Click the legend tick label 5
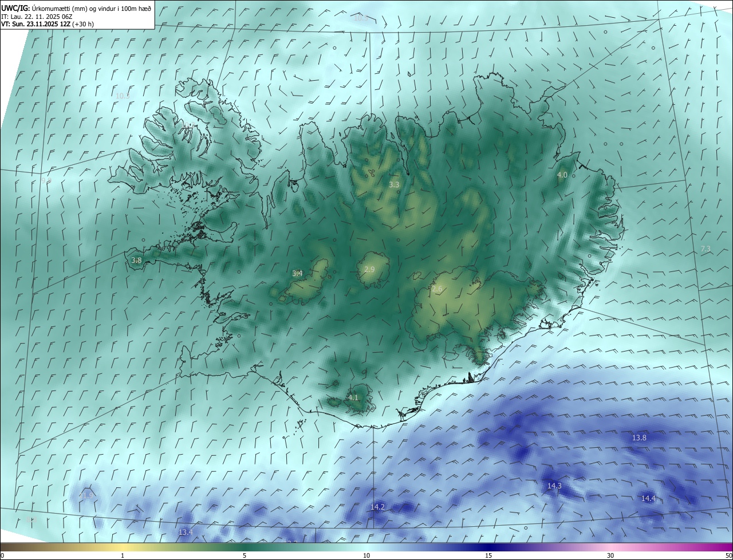 [x=245, y=555]
